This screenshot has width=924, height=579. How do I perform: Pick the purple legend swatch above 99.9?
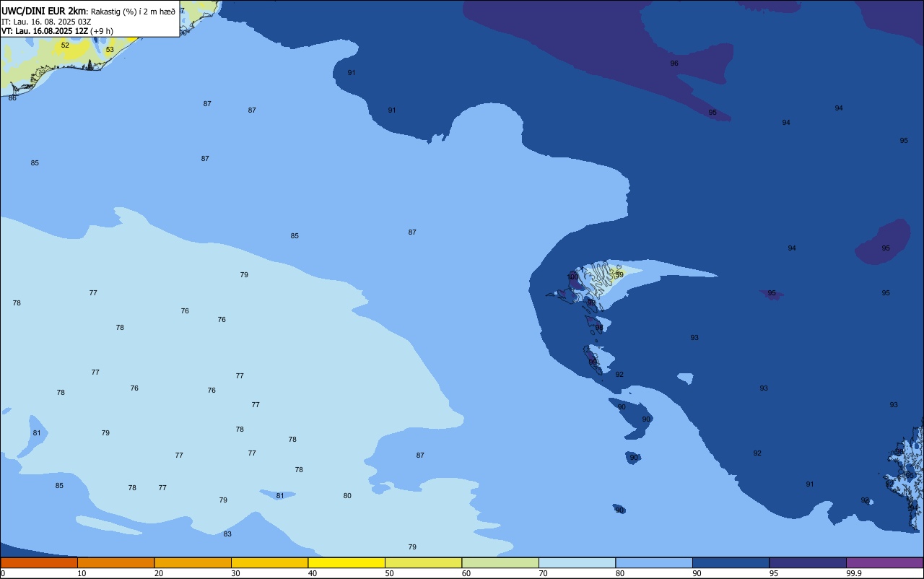[x=884, y=562]
